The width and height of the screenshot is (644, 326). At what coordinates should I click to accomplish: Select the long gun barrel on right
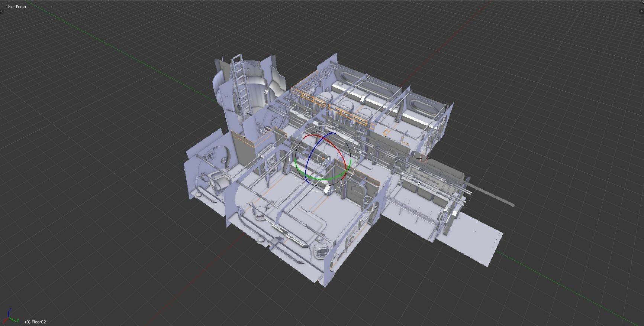(x=491, y=195)
